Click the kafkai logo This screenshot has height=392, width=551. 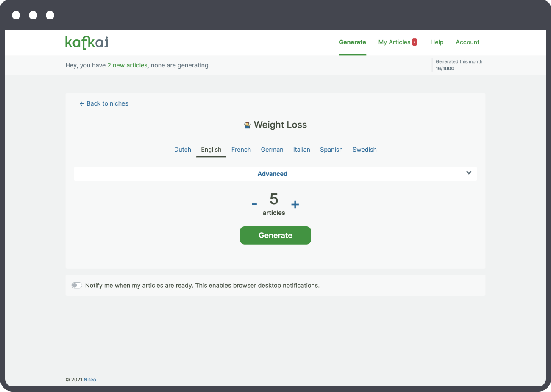86,42
